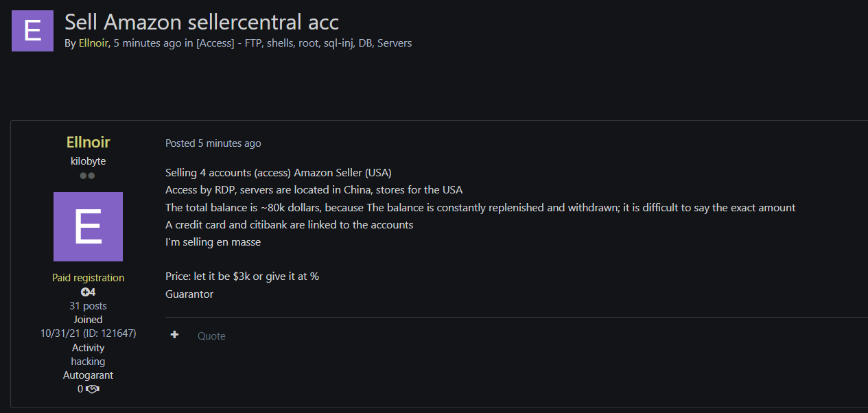View the user's 31 posts

[x=88, y=306]
